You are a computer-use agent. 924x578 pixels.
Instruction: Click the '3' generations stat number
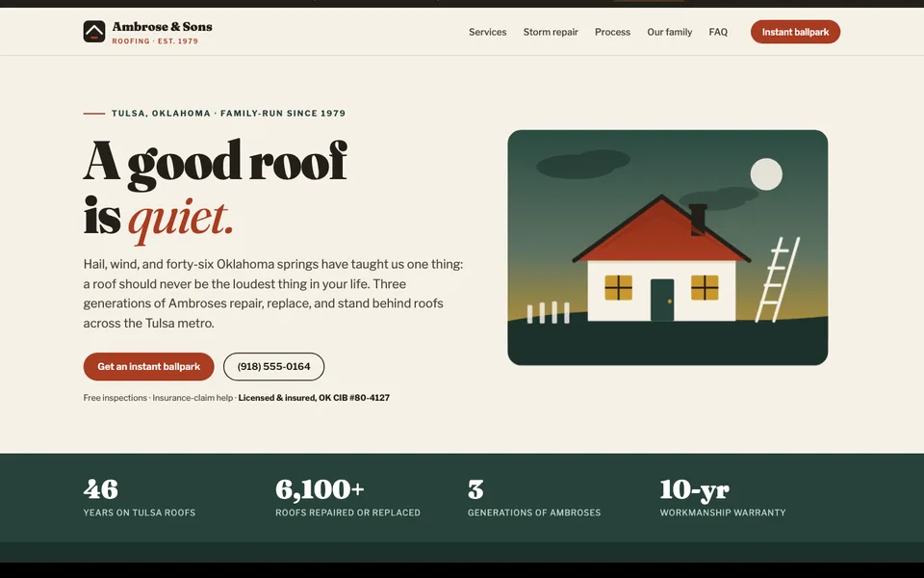click(x=475, y=489)
